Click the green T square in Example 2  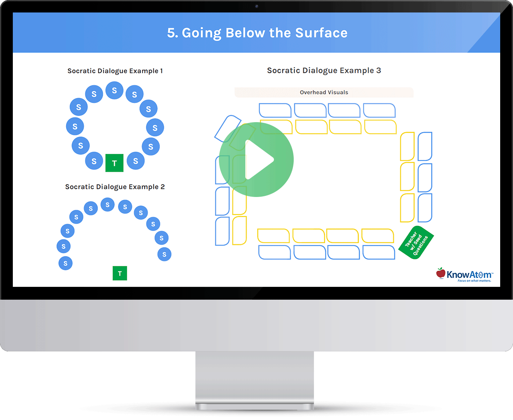tap(120, 273)
